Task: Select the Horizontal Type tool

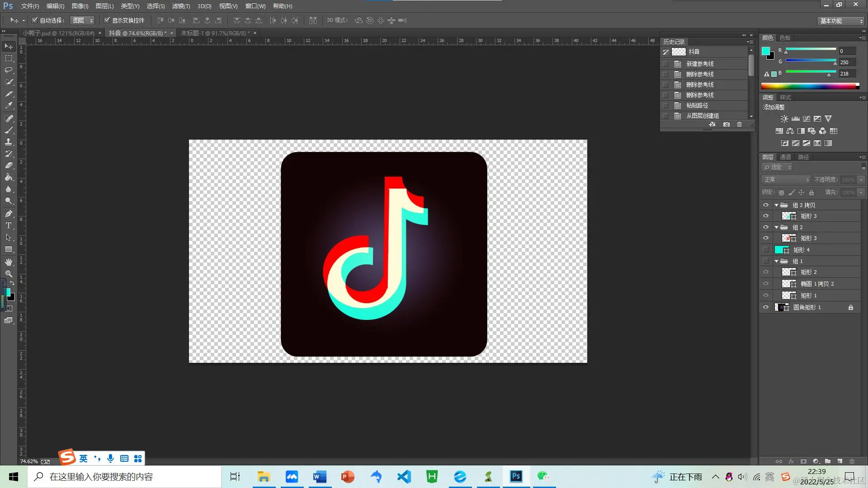Action: [9, 225]
